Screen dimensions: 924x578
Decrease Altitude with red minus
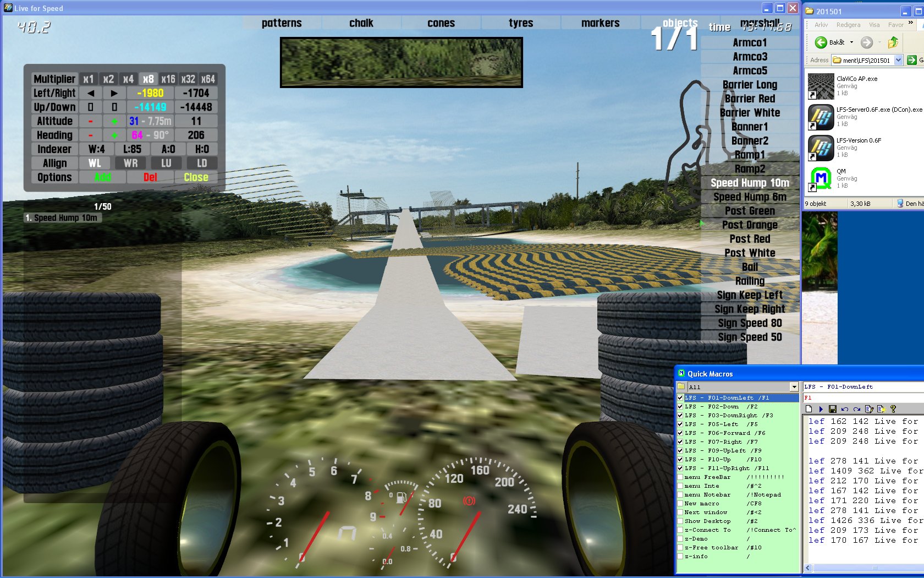(91, 121)
